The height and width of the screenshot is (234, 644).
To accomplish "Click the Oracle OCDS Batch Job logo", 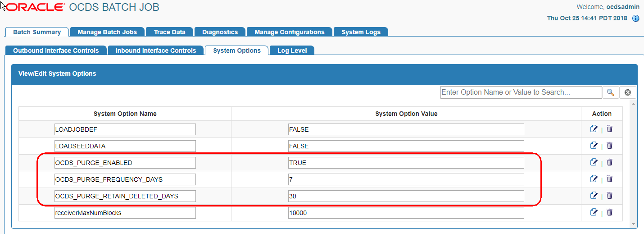I will pyautogui.click(x=82, y=7).
